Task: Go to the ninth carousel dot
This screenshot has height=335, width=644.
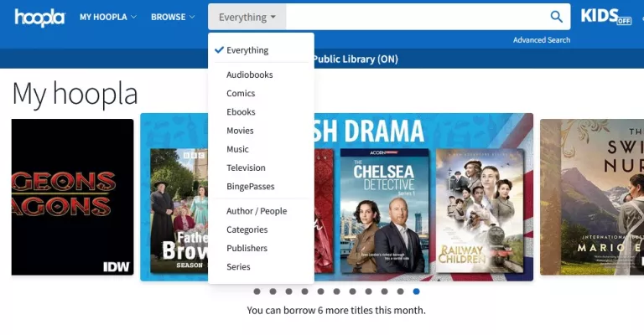Action: tap(384, 291)
